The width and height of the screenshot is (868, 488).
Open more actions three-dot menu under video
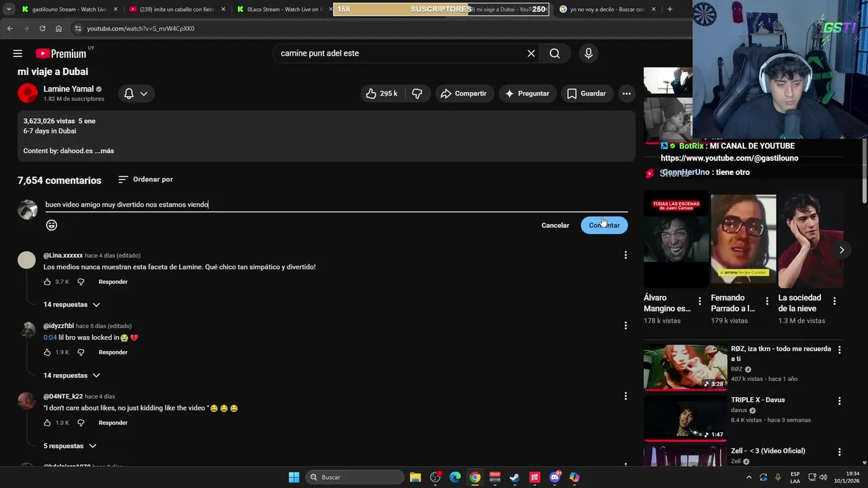pos(627,94)
